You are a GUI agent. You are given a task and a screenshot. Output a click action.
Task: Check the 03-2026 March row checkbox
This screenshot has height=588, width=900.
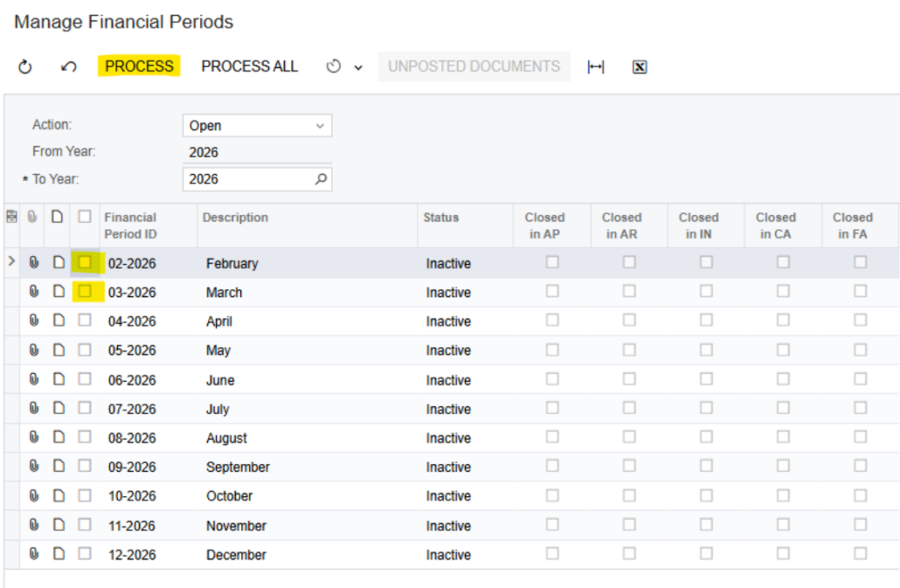[x=84, y=292]
